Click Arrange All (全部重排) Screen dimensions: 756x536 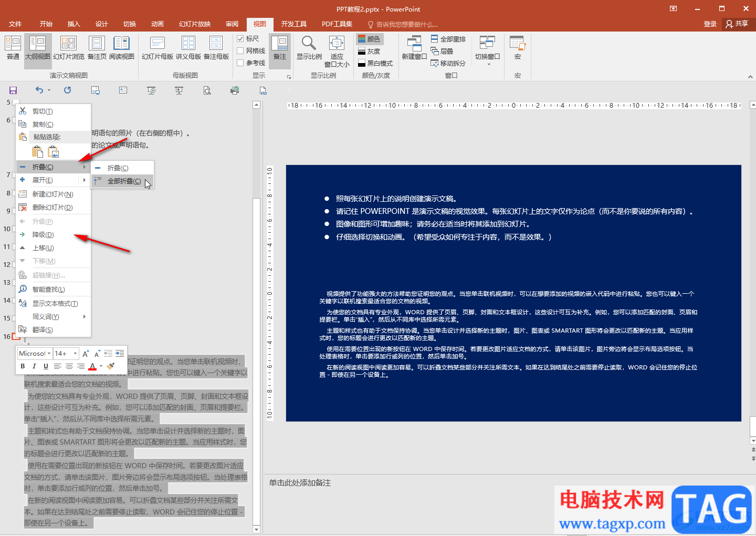pos(448,39)
